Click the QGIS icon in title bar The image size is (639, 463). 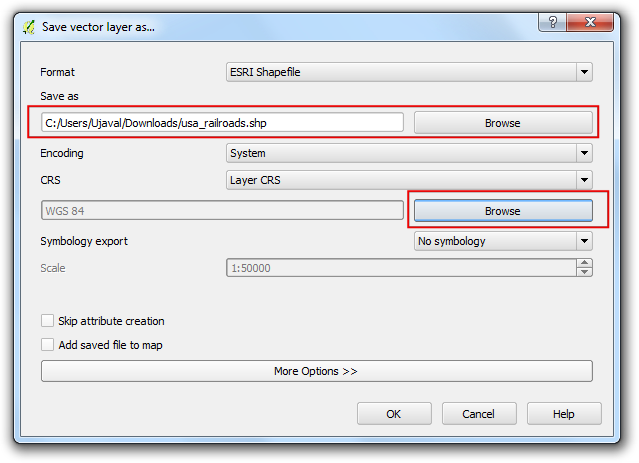tap(29, 27)
